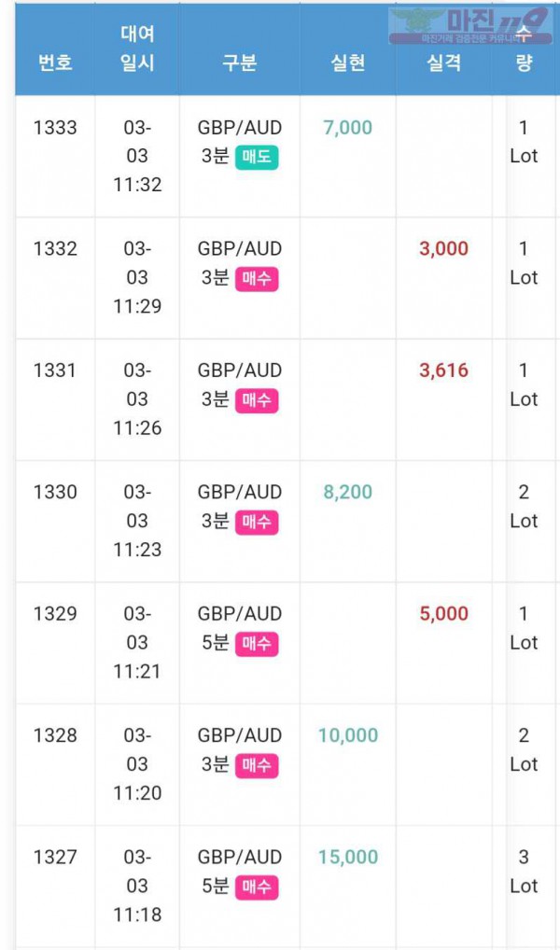Click the 매수 badge in row 1331
This screenshot has height=950, width=560.
tap(257, 400)
